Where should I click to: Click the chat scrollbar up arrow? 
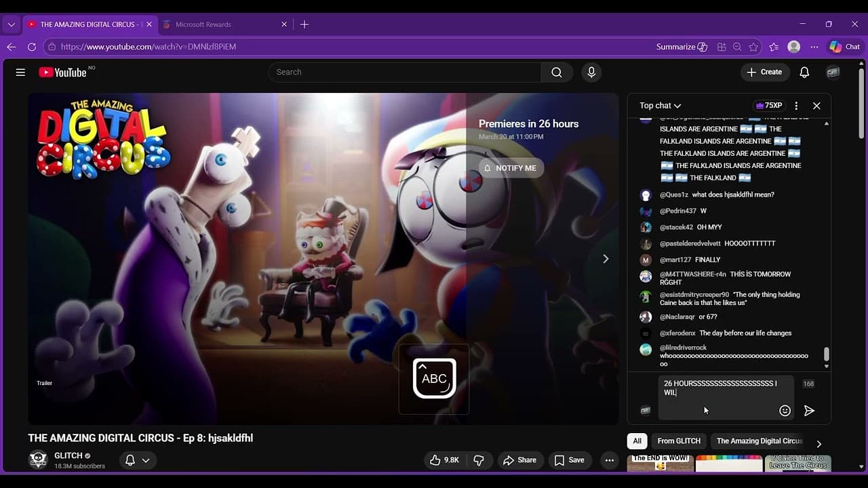[826, 124]
